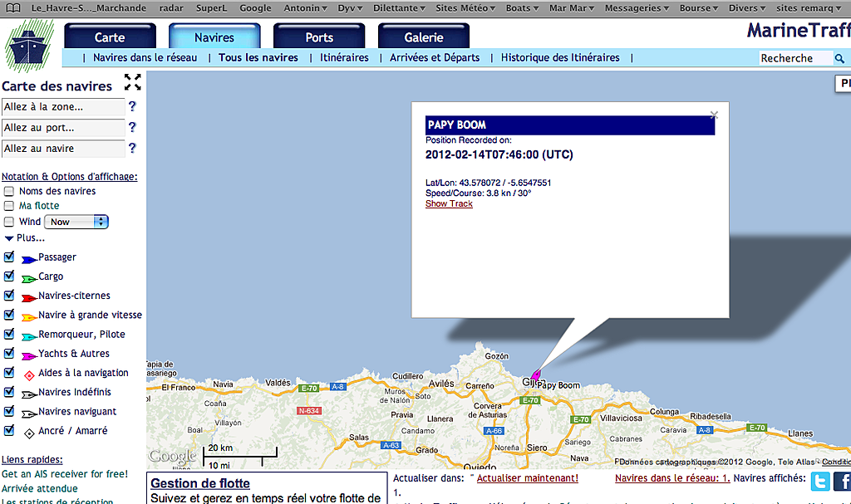Uncheck Yachts & Autres filter

point(8,353)
